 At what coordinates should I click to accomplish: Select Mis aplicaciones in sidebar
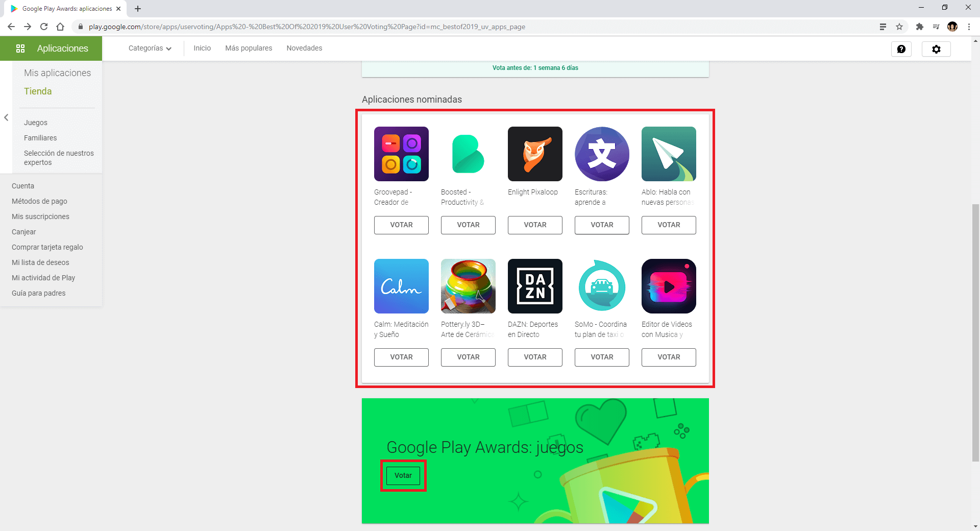pyautogui.click(x=57, y=73)
